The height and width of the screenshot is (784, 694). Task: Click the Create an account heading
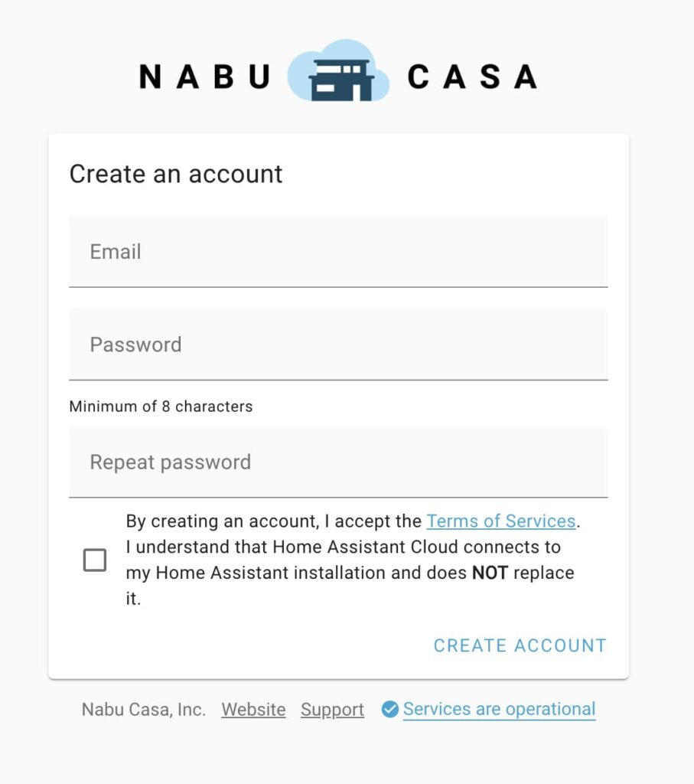[176, 175]
